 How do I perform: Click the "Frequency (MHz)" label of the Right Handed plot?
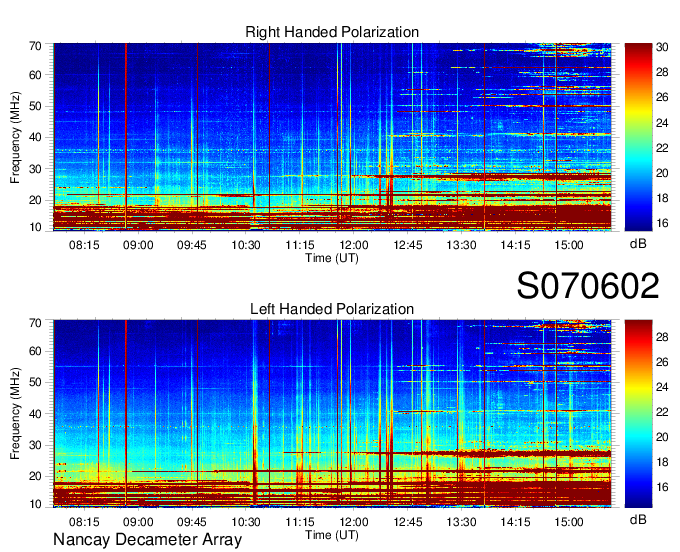[15, 137]
